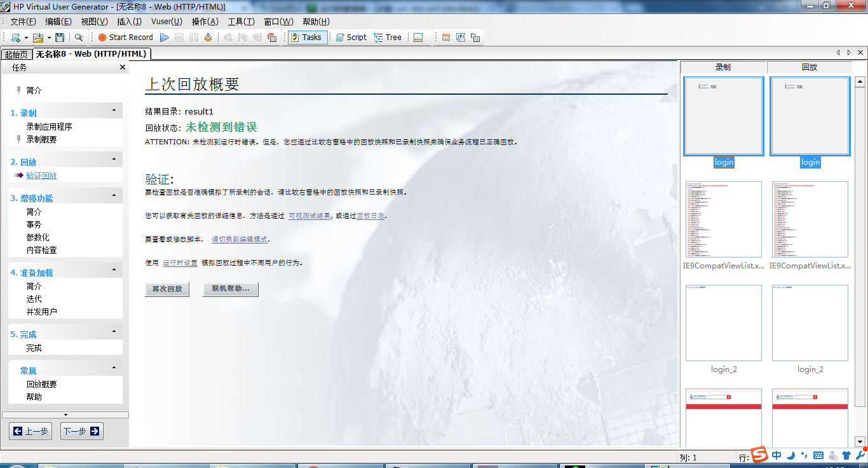Open the dropdown arrow beside New Script

(x=26, y=38)
